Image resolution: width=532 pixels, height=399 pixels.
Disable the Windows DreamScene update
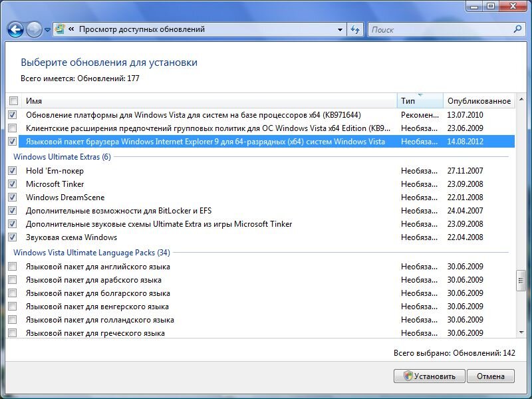(13, 197)
